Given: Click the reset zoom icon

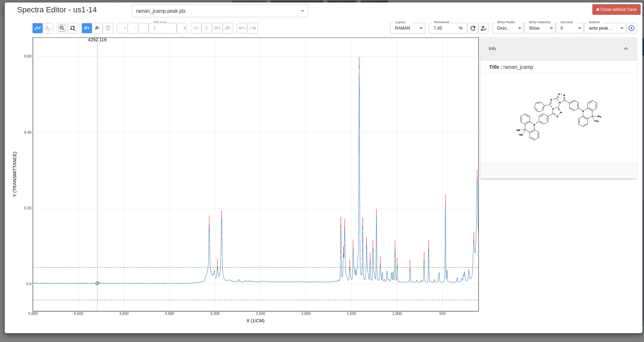Looking at the screenshot, I should click(73, 28).
